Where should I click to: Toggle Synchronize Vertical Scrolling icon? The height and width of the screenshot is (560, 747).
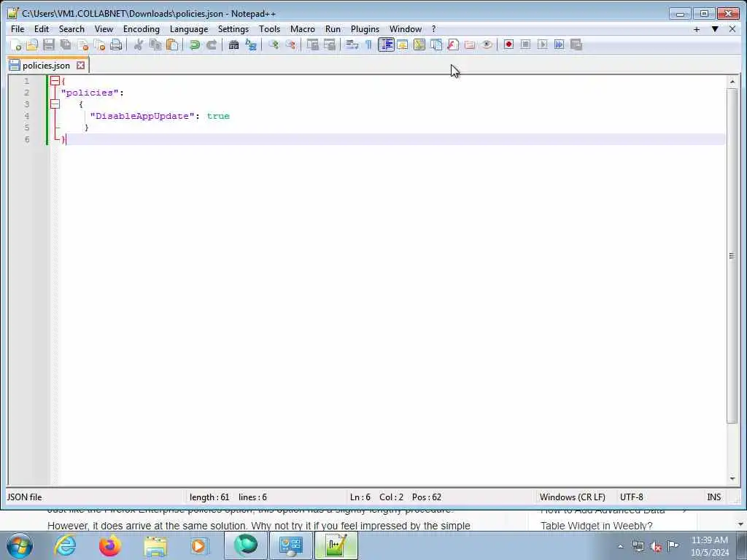pos(312,44)
